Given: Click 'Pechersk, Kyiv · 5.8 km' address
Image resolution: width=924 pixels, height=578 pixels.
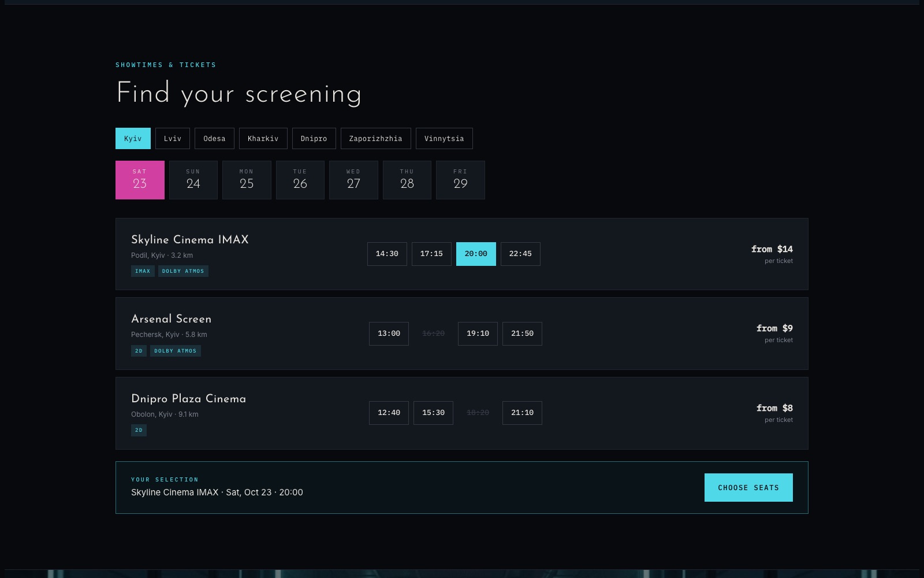Looking at the screenshot, I should (x=169, y=335).
